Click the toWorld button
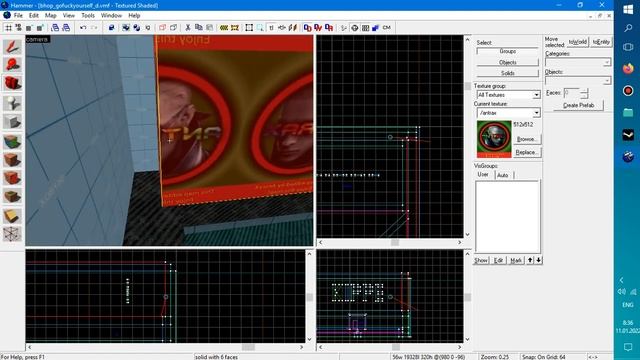 (x=578, y=42)
